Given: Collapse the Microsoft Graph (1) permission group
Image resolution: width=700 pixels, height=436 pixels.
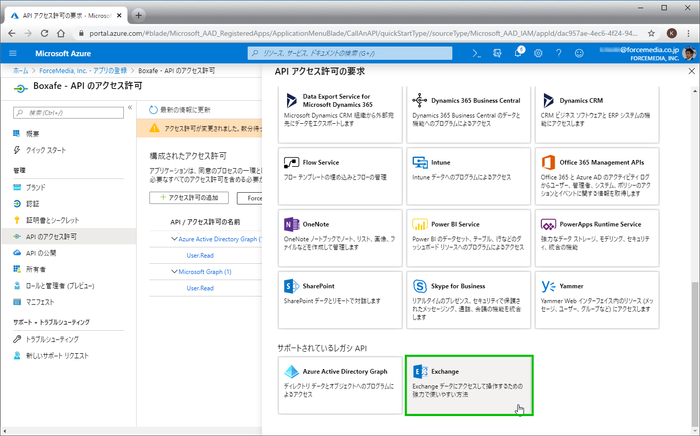Looking at the screenshot, I should pyautogui.click(x=174, y=271).
